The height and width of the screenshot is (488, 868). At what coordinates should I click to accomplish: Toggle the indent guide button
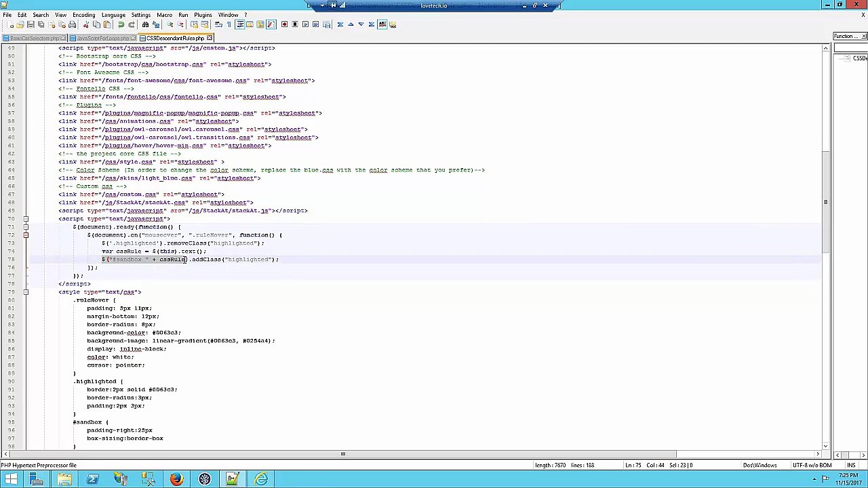(240, 24)
